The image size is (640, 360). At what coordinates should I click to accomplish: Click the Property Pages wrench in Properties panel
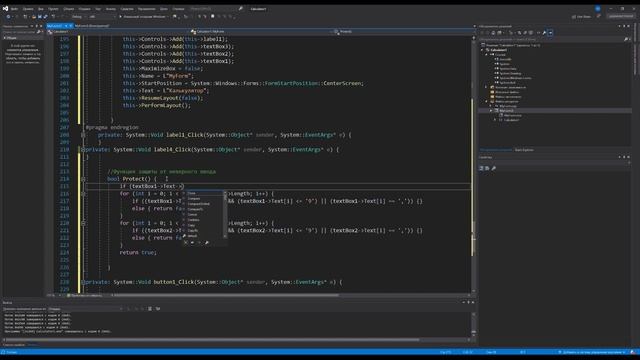pyautogui.click(x=493, y=168)
